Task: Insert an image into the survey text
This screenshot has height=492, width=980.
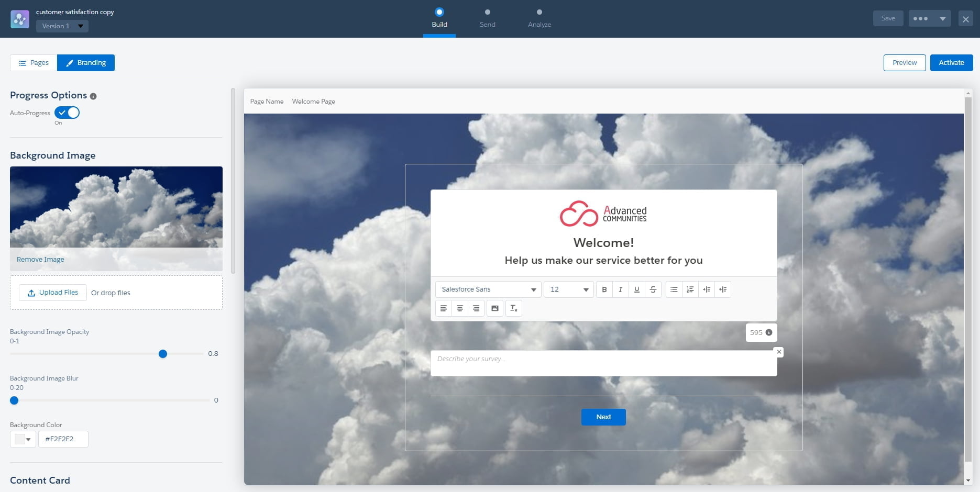Action: point(494,308)
